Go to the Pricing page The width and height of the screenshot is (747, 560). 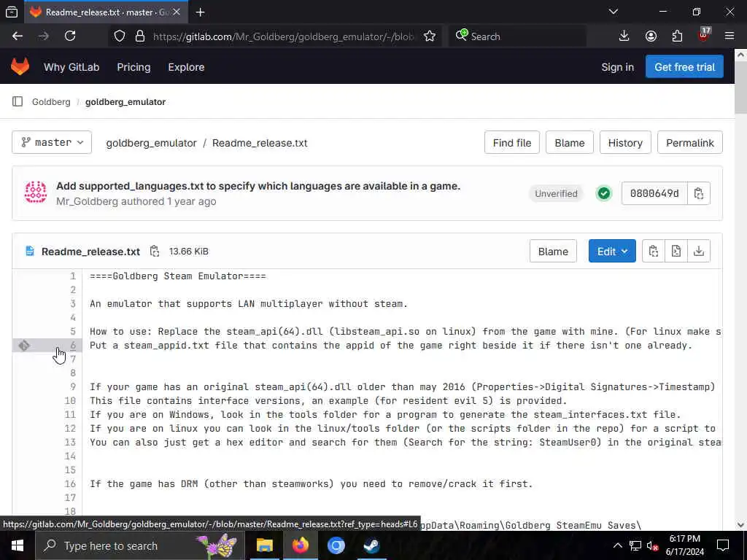(x=134, y=67)
